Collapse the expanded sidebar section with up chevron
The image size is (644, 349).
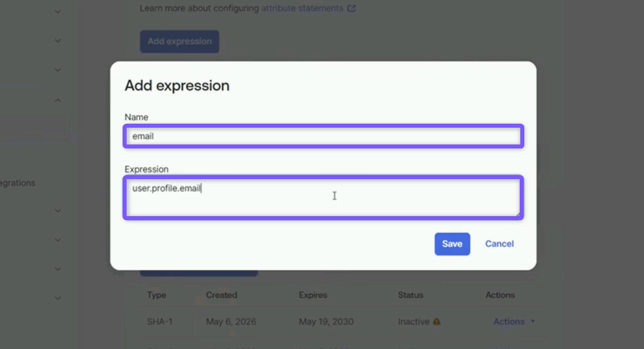(58, 100)
